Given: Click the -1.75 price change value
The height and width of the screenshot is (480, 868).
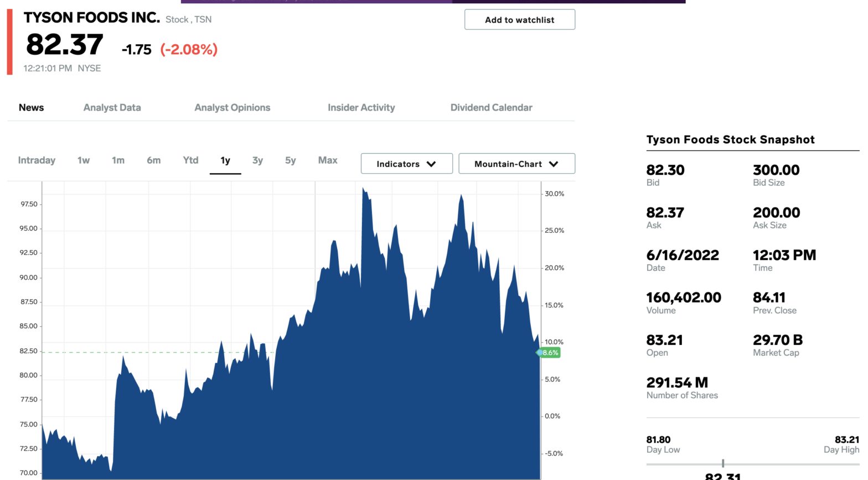Looking at the screenshot, I should (x=136, y=49).
